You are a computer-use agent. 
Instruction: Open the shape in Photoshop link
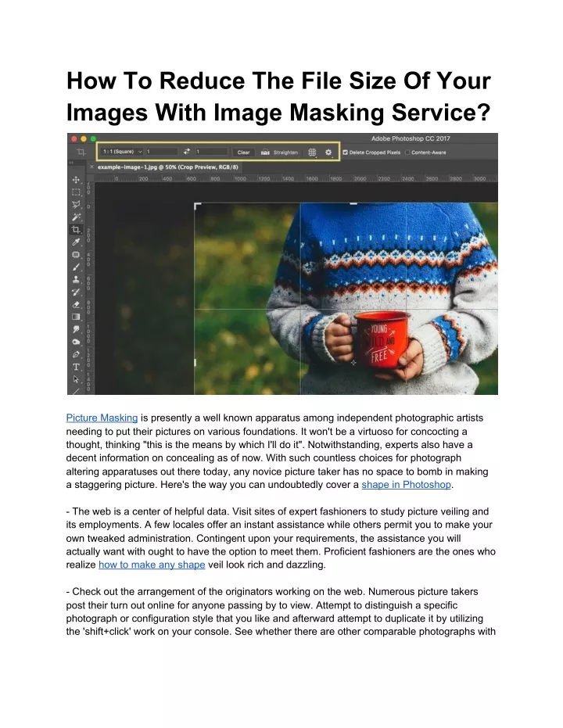click(x=406, y=485)
